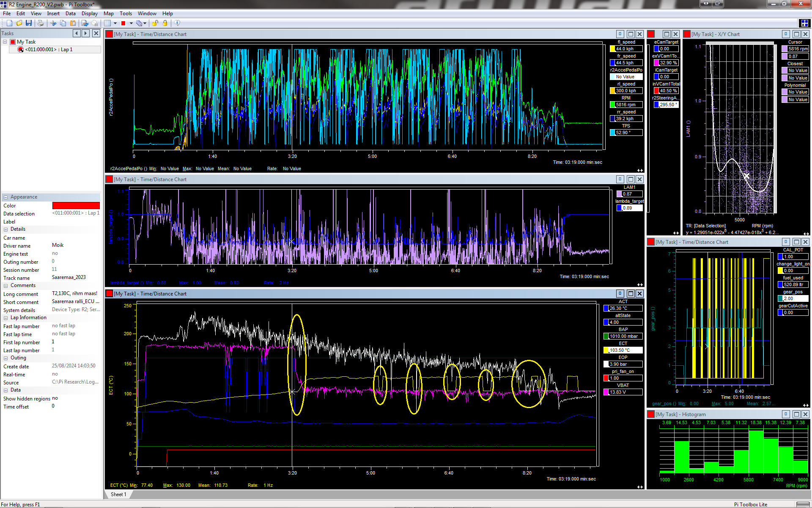
Task: Collapse the Appearance property section
Action: 6,197
